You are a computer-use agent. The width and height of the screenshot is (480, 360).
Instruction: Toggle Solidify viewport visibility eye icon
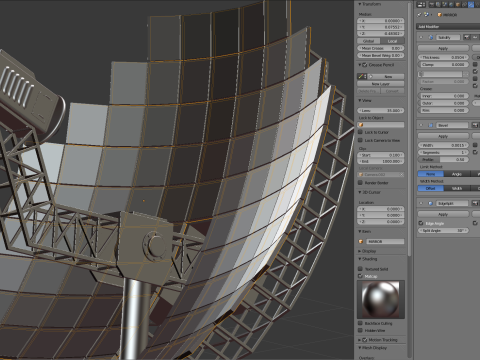[x=474, y=37]
